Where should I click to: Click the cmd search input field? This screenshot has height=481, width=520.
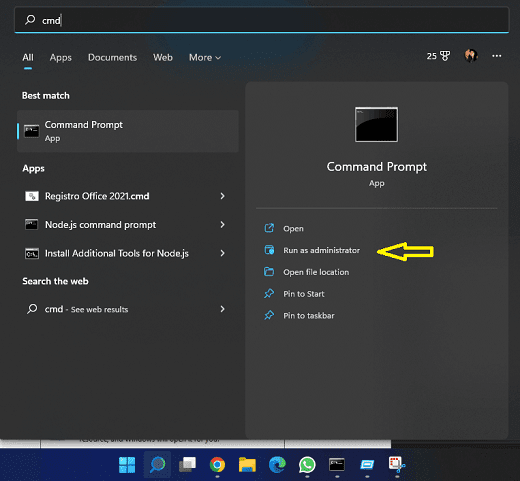[262, 20]
